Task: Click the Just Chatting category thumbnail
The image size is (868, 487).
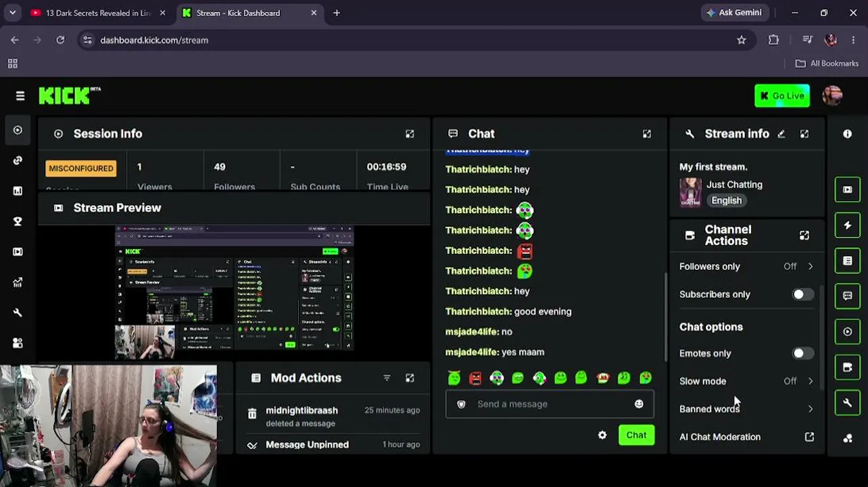Action: (690, 192)
